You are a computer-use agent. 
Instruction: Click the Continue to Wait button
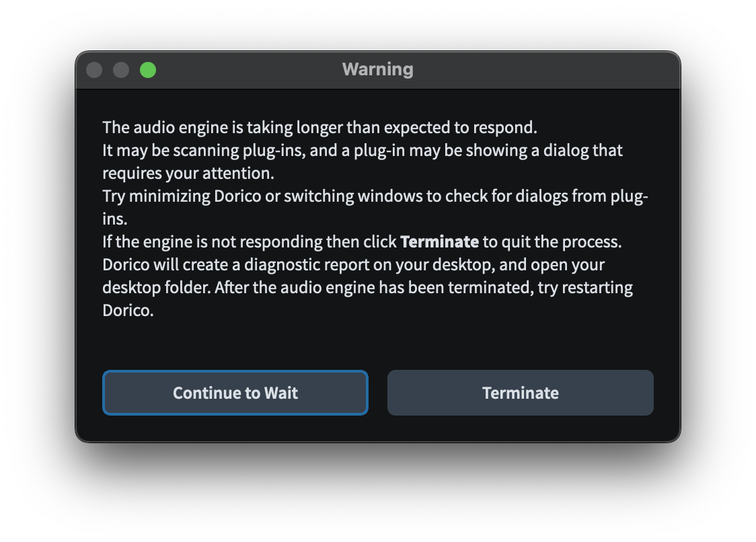pos(235,393)
